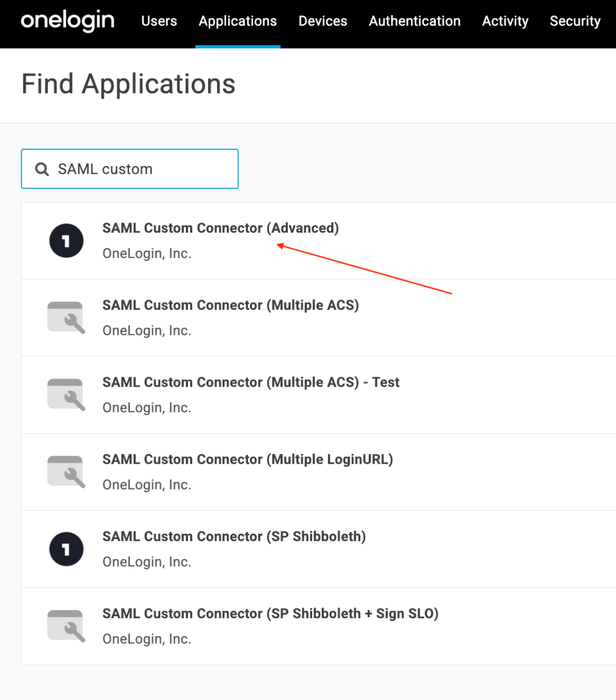This screenshot has height=700, width=616.
Task: Open the Devices menu
Action: point(323,21)
